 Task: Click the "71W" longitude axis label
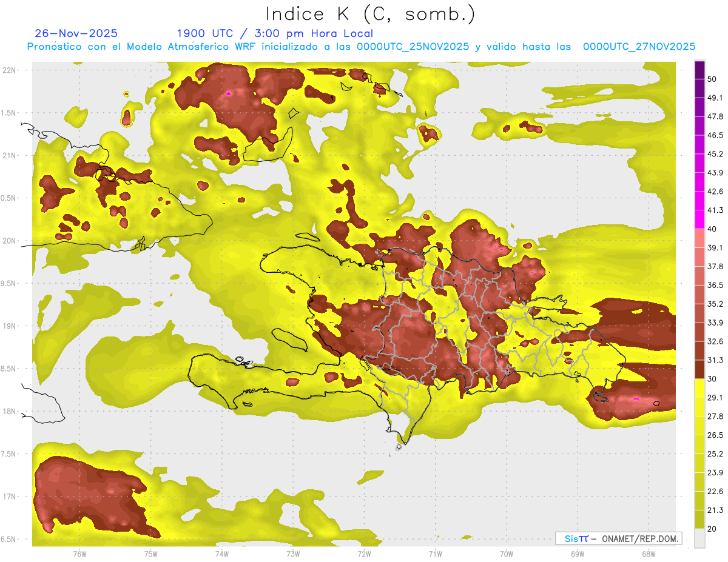(435, 554)
